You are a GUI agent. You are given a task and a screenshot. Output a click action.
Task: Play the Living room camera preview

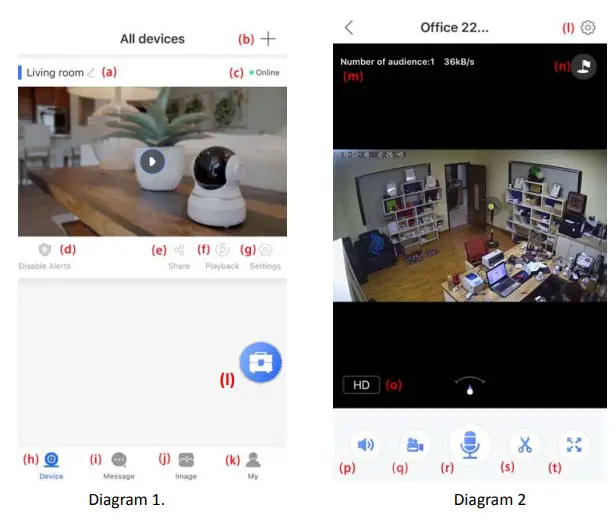click(152, 161)
